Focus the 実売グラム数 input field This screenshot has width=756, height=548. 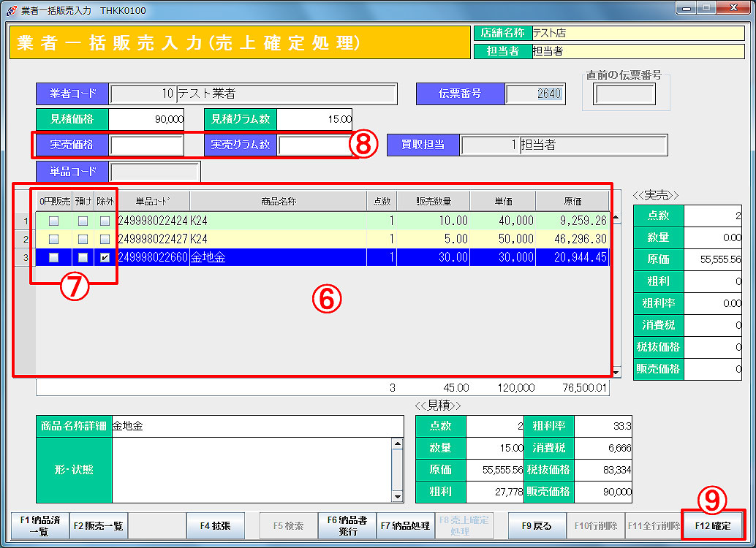click(x=314, y=145)
